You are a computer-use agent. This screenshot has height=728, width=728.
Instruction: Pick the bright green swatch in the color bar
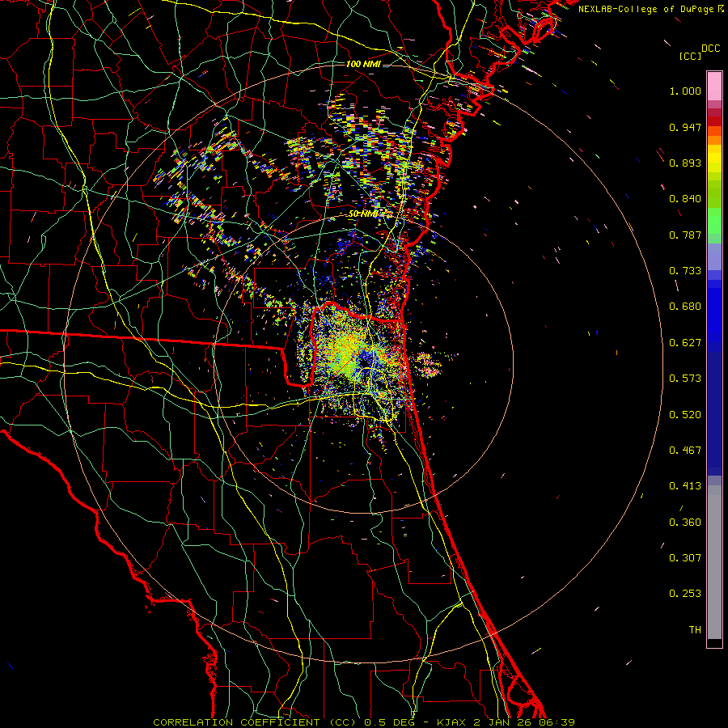[x=714, y=221]
